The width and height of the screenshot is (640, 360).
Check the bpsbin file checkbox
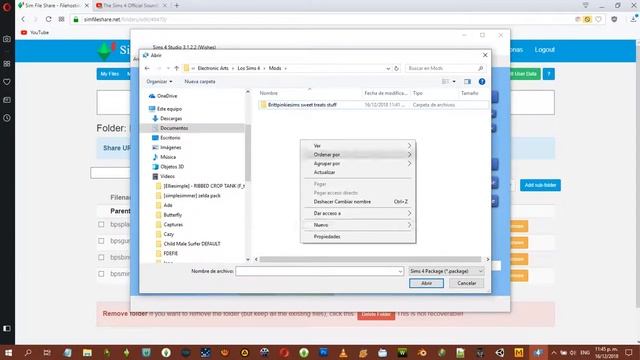point(101,258)
